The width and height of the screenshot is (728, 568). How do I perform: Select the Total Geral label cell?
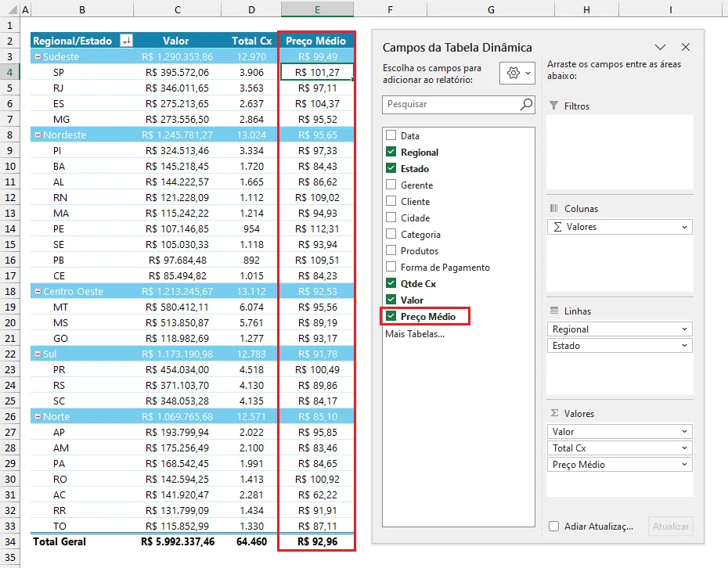coord(82,542)
